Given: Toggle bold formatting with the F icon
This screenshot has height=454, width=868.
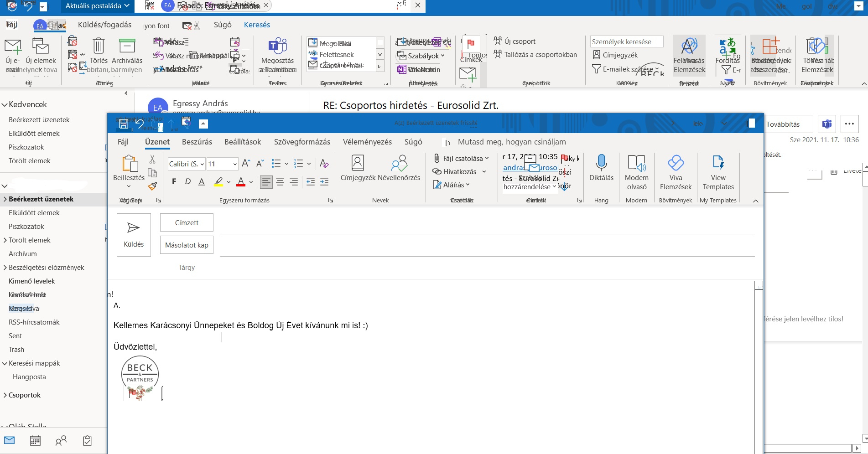Looking at the screenshot, I should click(x=174, y=181).
